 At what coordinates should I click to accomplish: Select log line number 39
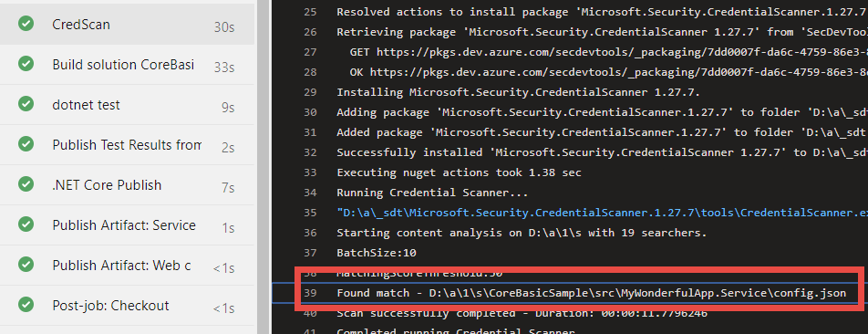click(310, 293)
